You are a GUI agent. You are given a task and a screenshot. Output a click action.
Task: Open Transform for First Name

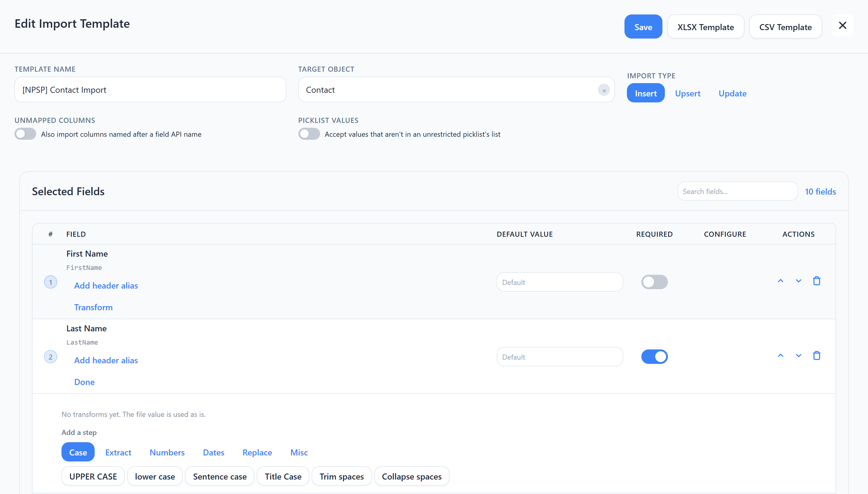coord(93,307)
